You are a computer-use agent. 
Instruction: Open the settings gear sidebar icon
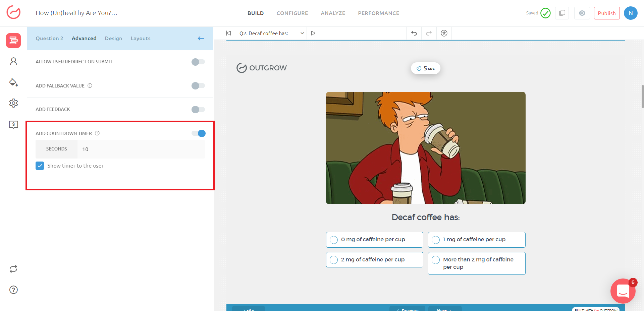[x=13, y=103]
